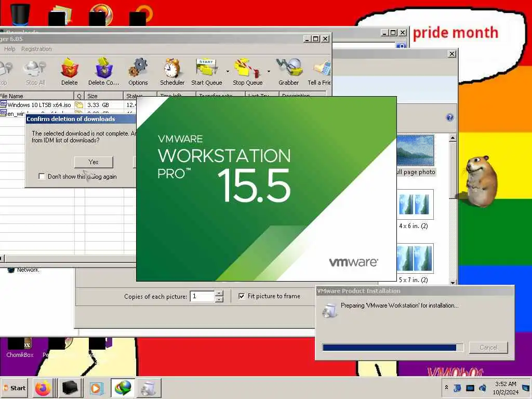This screenshot has height=399, width=532.
Task: Click the installer icon in VMware dialog
Action: 329,311
